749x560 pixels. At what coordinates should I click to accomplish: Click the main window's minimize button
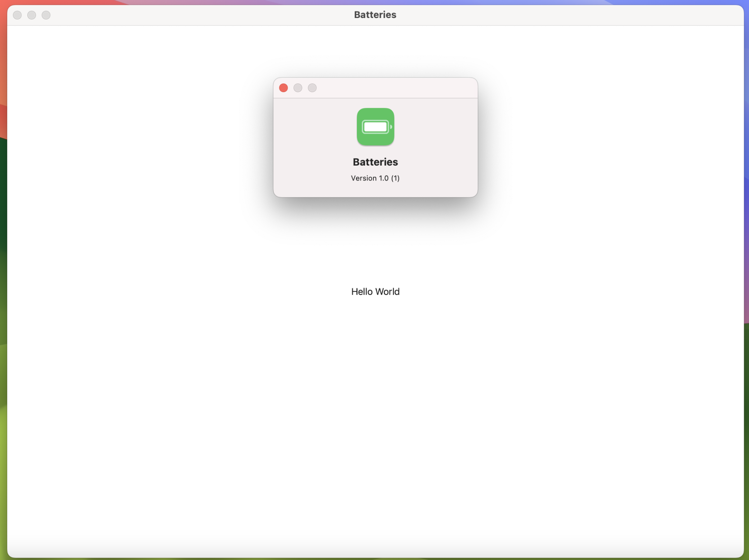tap(32, 15)
